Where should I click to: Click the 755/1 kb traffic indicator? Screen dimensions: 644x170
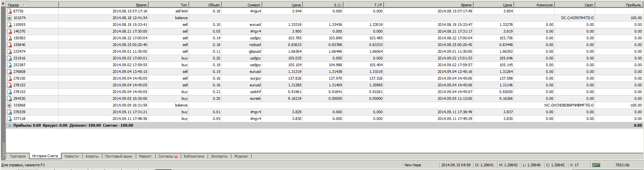coord(623,165)
